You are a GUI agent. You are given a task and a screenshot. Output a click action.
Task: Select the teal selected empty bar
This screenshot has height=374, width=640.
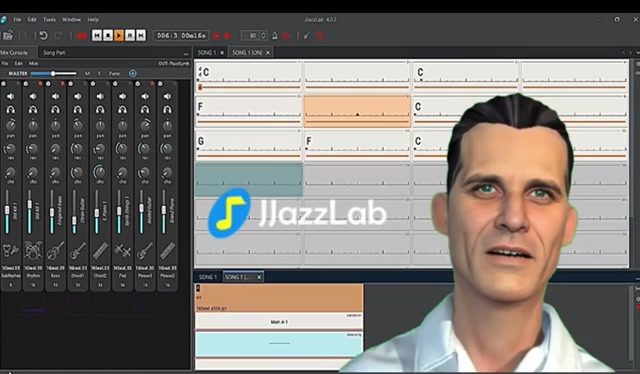[x=249, y=180]
